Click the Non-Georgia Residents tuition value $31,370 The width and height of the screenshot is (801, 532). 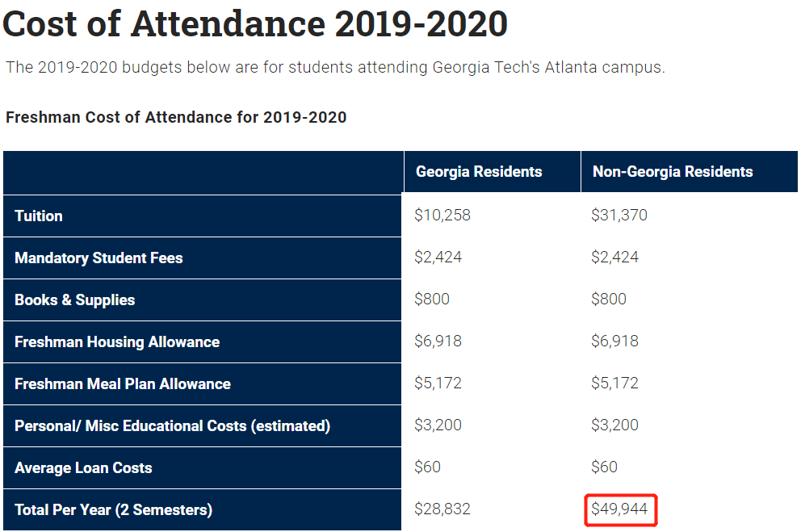[x=619, y=216]
